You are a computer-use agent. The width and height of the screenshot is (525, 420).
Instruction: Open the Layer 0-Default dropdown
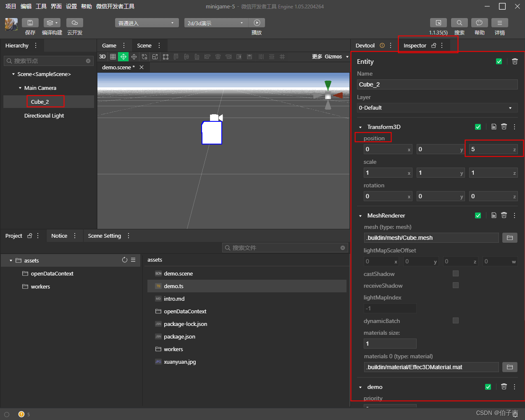tap(437, 108)
